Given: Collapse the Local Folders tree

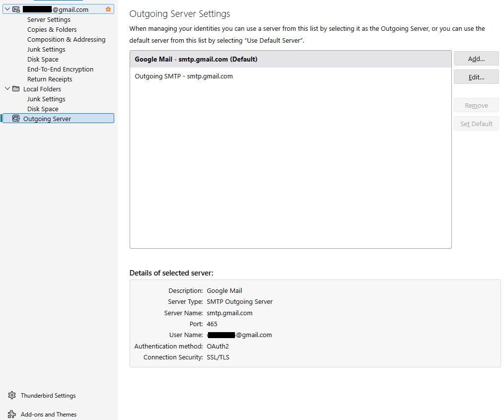Looking at the screenshot, I should click(x=7, y=89).
